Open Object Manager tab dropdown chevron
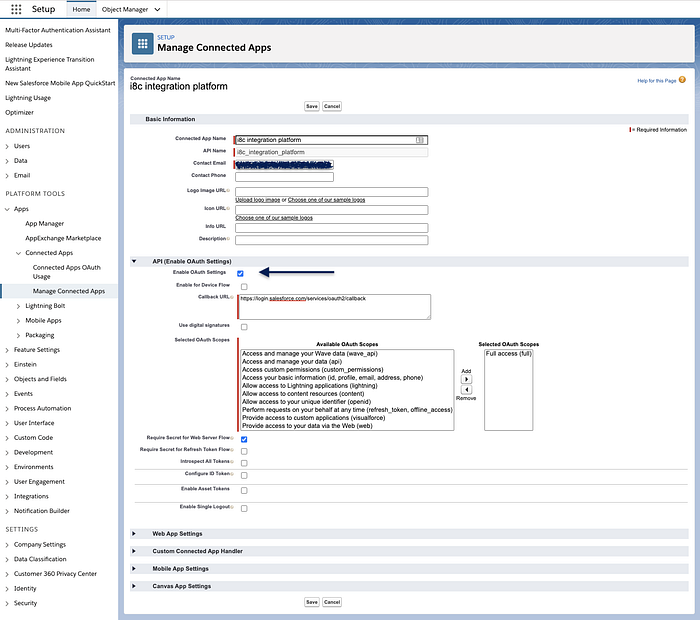The height and width of the screenshot is (620, 700). (157, 9)
